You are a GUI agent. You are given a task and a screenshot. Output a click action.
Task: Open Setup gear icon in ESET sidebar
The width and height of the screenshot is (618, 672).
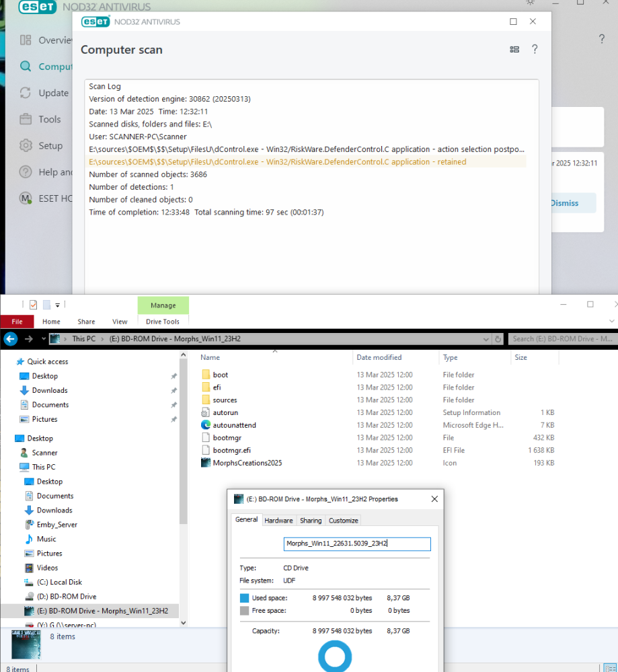(26, 146)
